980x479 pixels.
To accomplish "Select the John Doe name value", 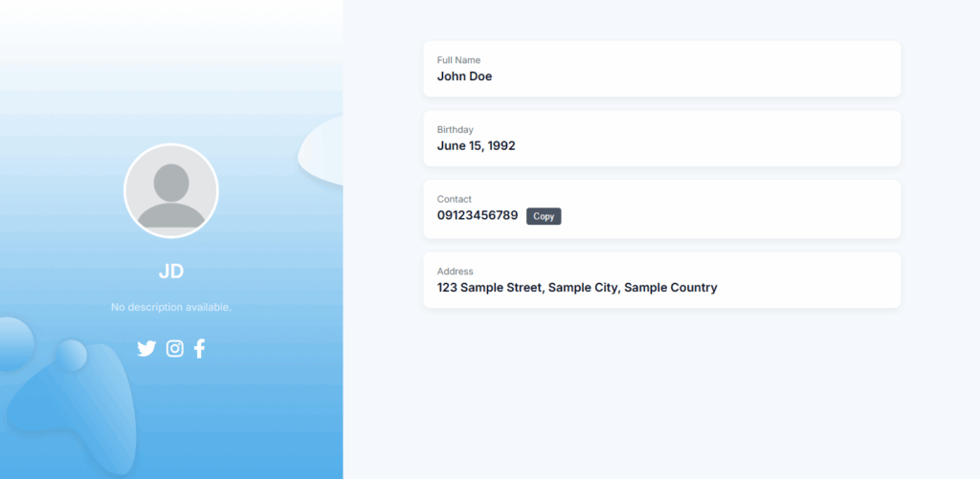I will tap(464, 76).
